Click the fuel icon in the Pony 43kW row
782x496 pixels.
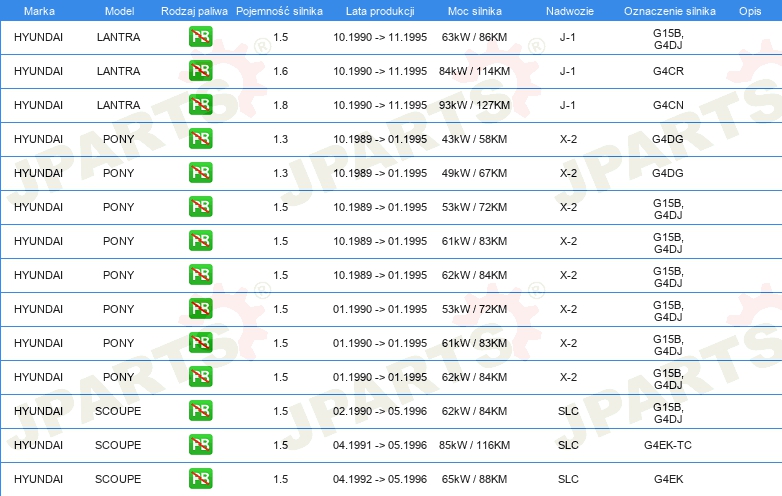coord(200,139)
